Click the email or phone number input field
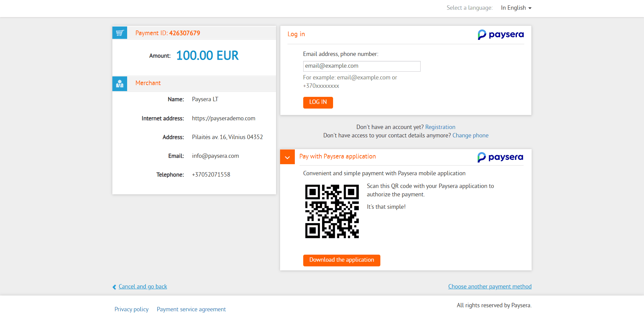 pyautogui.click(x=362, y=66)
